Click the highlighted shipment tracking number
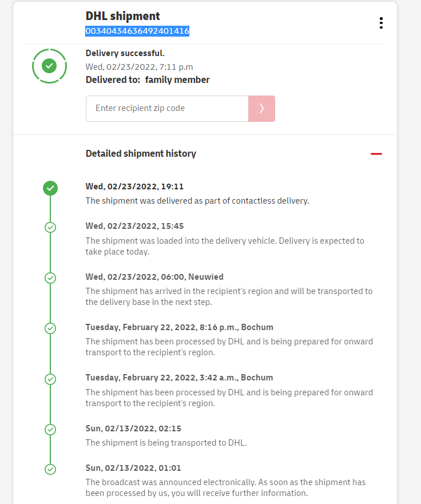 point(137,31)
